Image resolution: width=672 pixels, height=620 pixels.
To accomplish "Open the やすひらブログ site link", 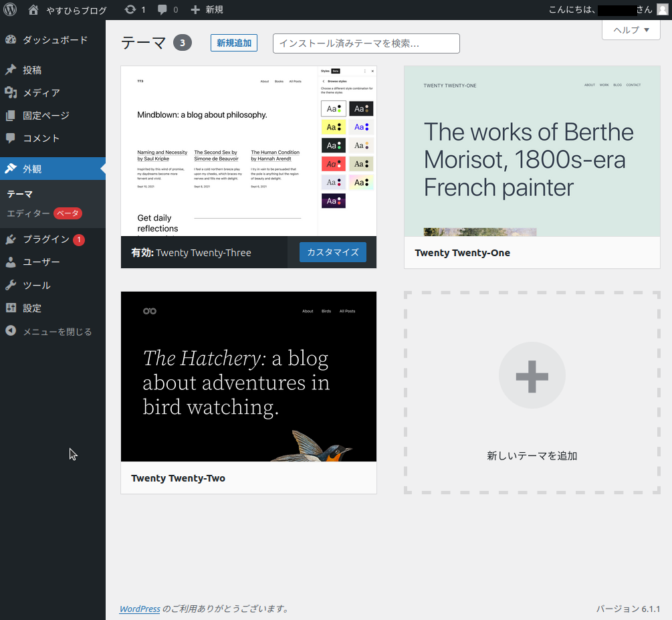I will tap(76, 10).
